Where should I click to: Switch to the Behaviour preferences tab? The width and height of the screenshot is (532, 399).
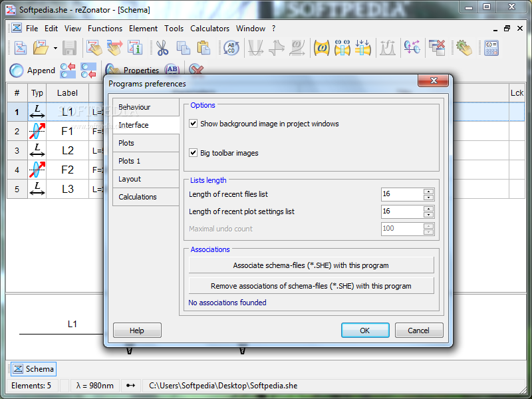pyautogui.click(x=146, y=107)
